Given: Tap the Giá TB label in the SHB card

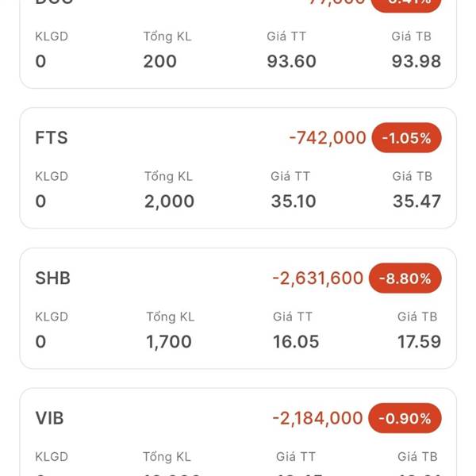Looking at the screenshot, I should tap(417, 317).
